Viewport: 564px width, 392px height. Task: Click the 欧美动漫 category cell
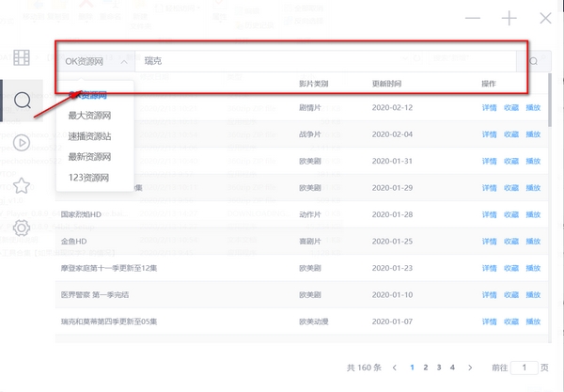(x=314, y=321)
